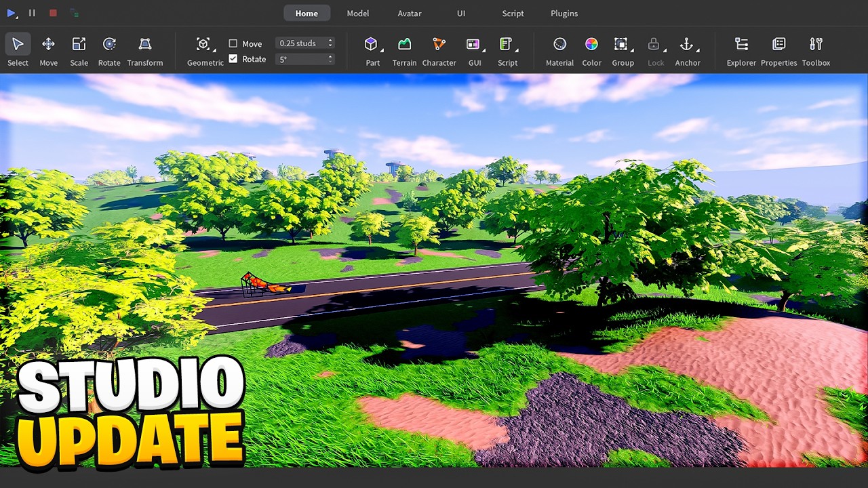The image size is (868, 488).
Task: Increase the studs value with up arrow
Action: point(330,41)
